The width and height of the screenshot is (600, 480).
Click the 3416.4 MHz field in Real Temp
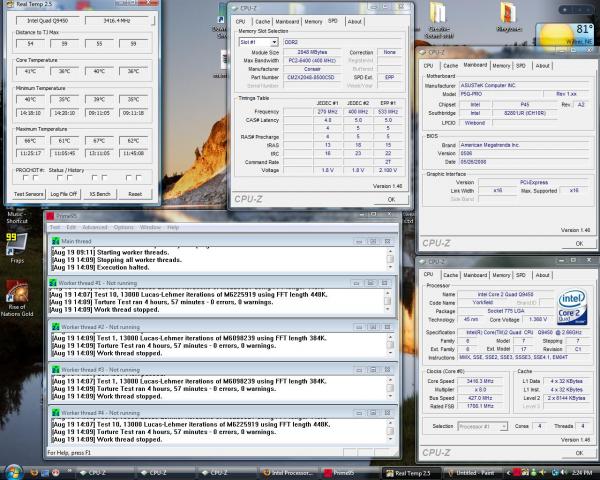pyautogui.click(x=117, y=21)
